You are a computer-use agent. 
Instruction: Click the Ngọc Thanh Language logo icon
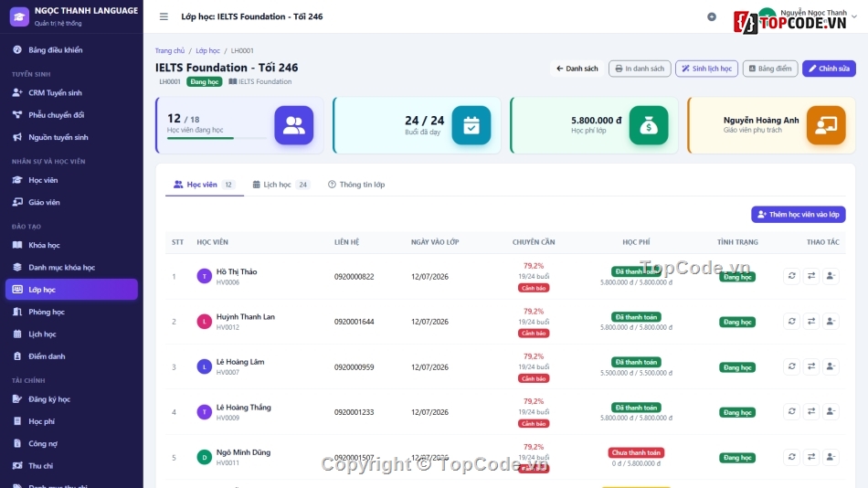19,16
